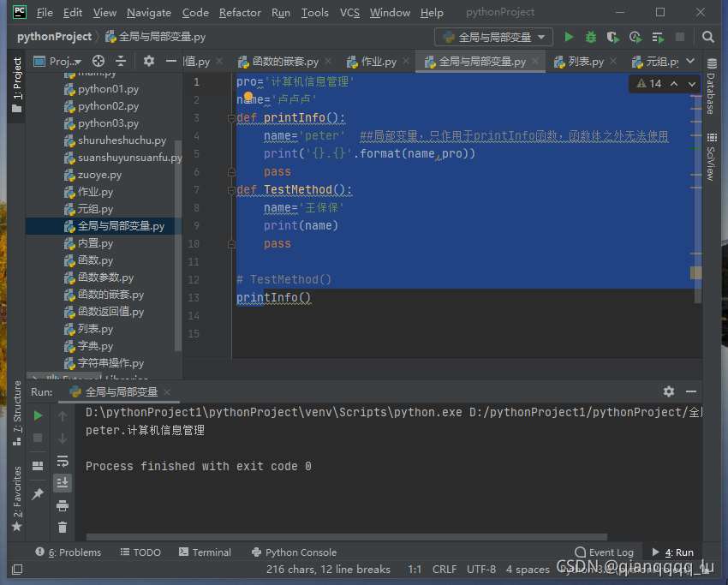Start debugging with the green bug icon
The width and height of the screenshot is (728, 585).
coord(591,37)
